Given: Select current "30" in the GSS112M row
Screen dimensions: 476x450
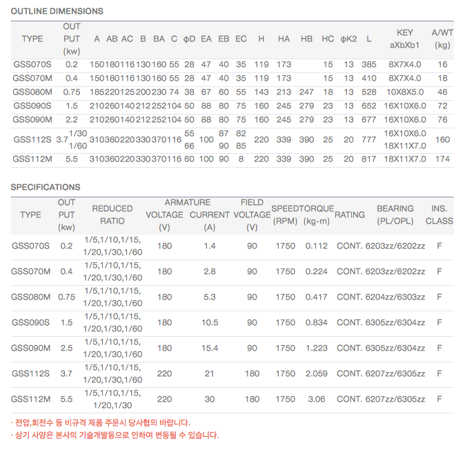Looking at the screenshot, I should click(210, 399).
